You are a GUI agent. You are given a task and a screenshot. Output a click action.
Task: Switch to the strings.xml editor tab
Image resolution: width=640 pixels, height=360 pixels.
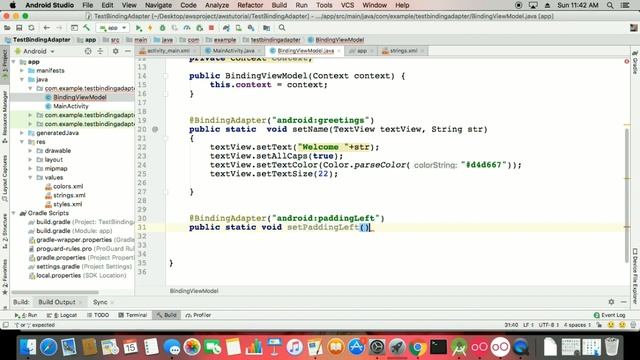tap(403, 51)
